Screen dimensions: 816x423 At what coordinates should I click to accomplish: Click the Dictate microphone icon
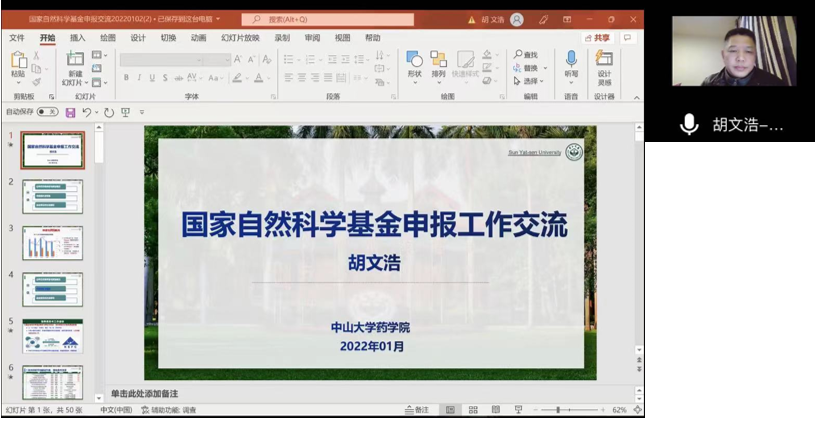pyautogui.click(x=571, y=62)
